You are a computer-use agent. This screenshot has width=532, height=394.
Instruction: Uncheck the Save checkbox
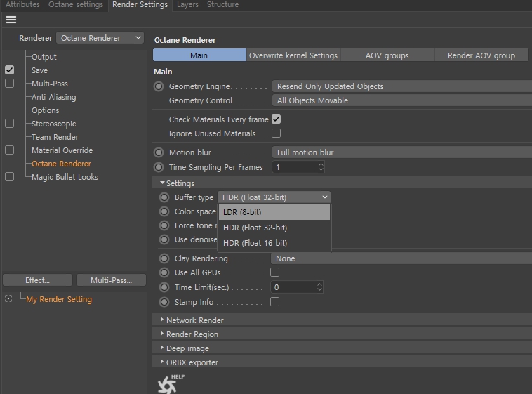(10, 70)
